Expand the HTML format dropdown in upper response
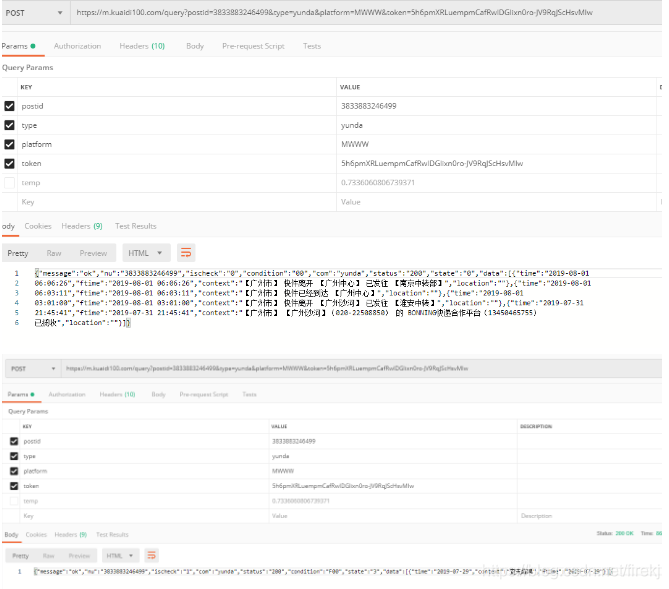Image resolution: width=669 pixels, height=589 pixels. click(x=146, y=253)
